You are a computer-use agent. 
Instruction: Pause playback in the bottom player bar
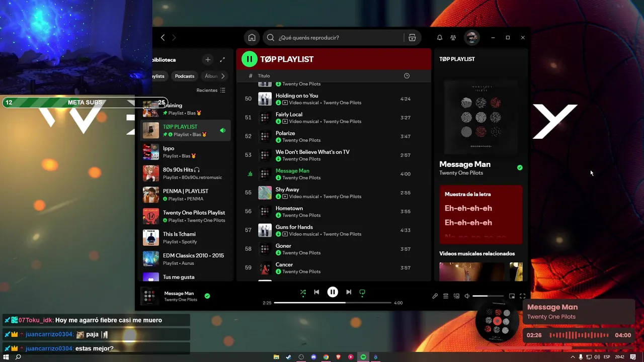[333, 292]
